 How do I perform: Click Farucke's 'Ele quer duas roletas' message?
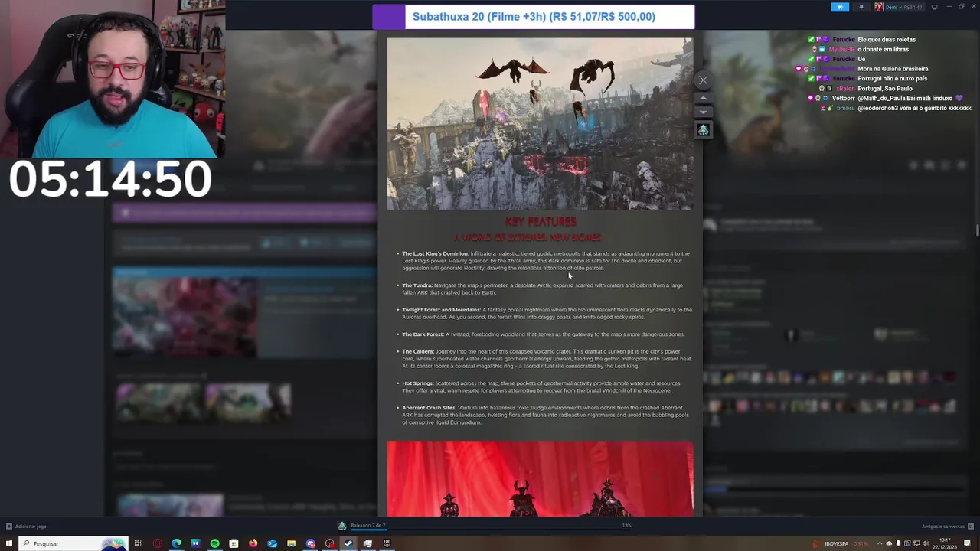click(887, 40)
